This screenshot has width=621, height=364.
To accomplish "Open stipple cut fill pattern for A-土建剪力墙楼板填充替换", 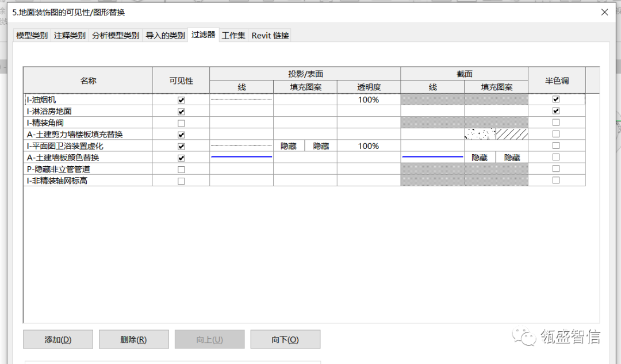I will click(480, 135).
